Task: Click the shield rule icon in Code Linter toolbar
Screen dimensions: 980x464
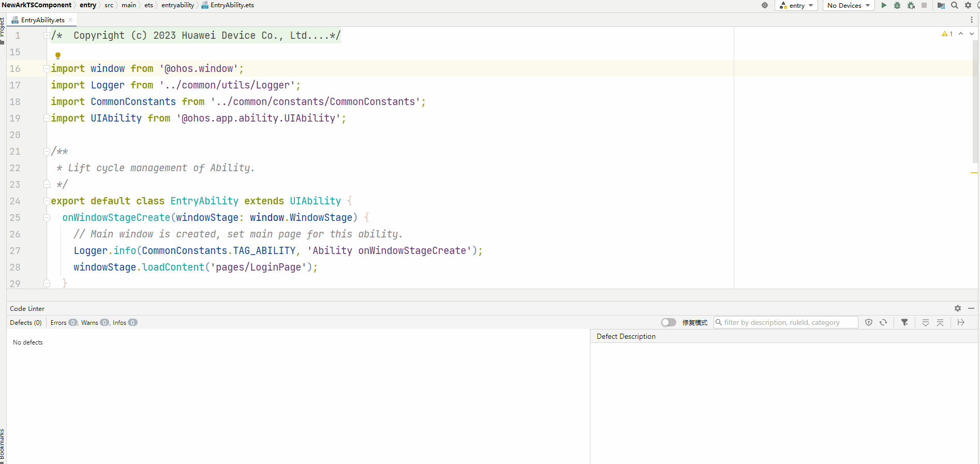Action: [869, 322]
